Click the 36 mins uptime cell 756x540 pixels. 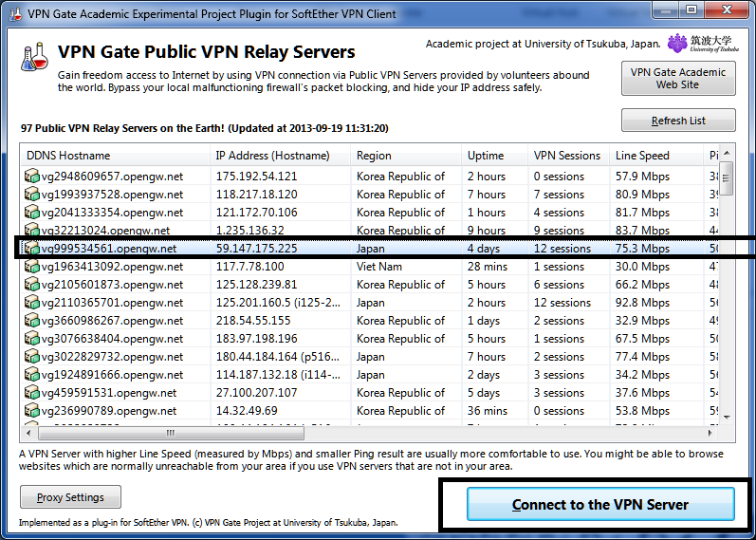(x=487, y=411)
